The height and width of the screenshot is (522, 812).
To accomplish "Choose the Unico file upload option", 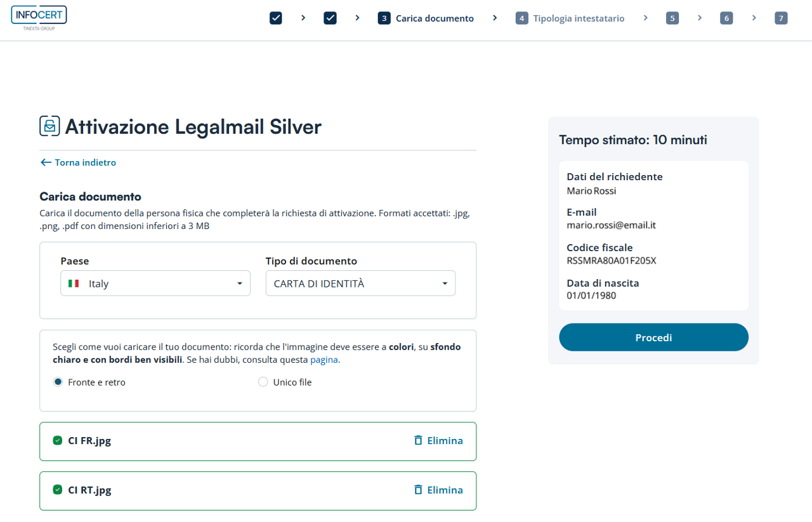I will click(x=263, y=382).
